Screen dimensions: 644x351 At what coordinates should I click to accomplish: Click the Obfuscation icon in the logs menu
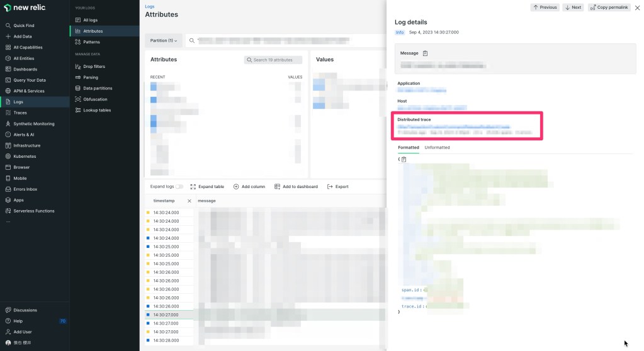point(78,99)
